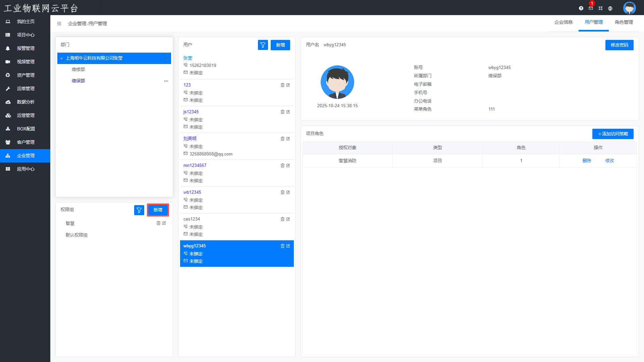This screenshot has height=362, width=644.
Task: Delete the 智慧 permission group
Action: [x=158, y=223]
